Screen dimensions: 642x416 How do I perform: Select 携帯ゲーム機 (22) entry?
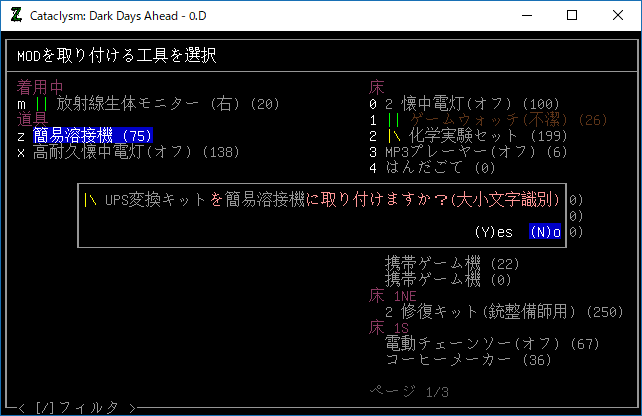coord(452,264)
